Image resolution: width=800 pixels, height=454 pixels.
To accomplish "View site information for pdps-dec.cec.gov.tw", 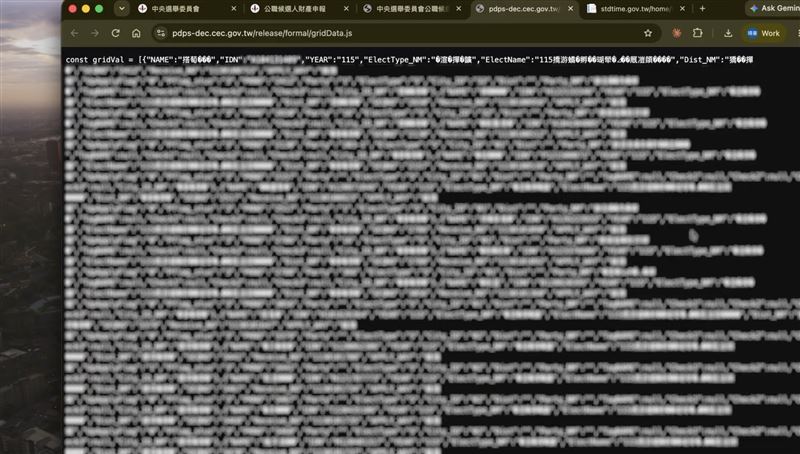I will [161, 33].
